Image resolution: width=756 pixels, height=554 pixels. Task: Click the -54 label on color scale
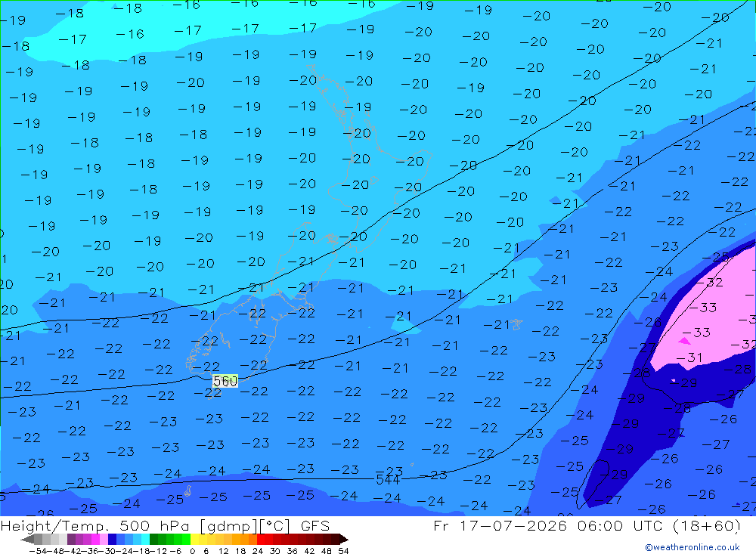pyautogui.click(x=38, y=551)
